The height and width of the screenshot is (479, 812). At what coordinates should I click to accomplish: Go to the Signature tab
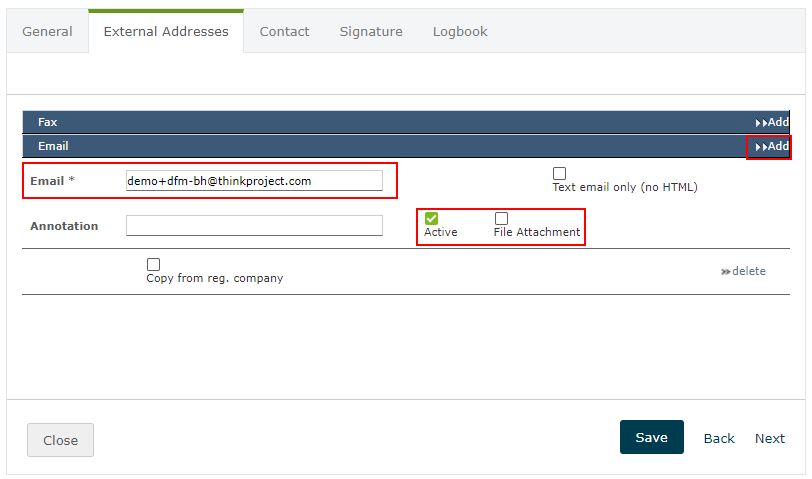pyautogui.click(x=370, y=31)
